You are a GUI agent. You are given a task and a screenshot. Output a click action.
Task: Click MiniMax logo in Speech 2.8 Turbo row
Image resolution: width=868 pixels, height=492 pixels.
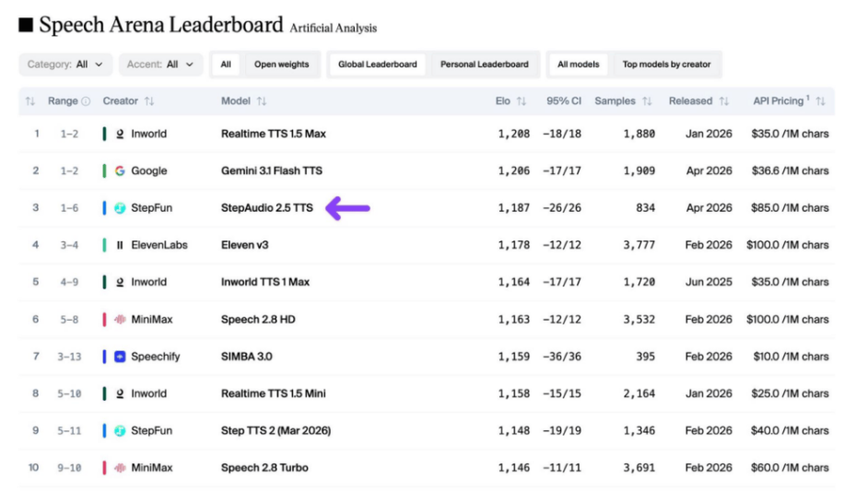point(120,468)
